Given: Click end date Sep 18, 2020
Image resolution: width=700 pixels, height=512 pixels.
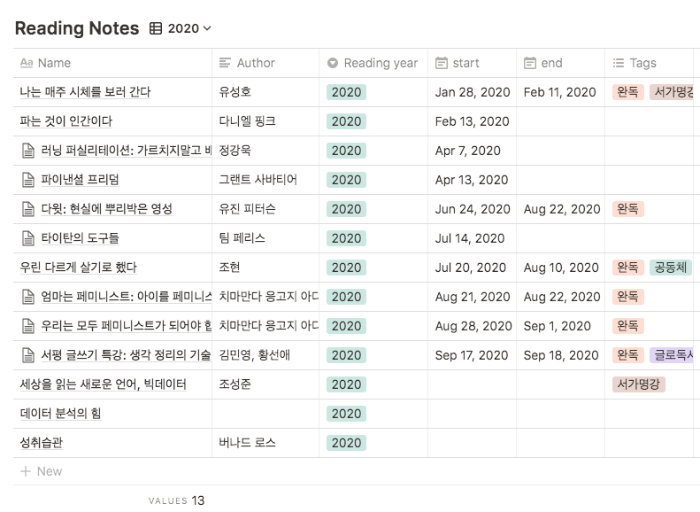Looking at the screenshot, I should coord(561,355).
